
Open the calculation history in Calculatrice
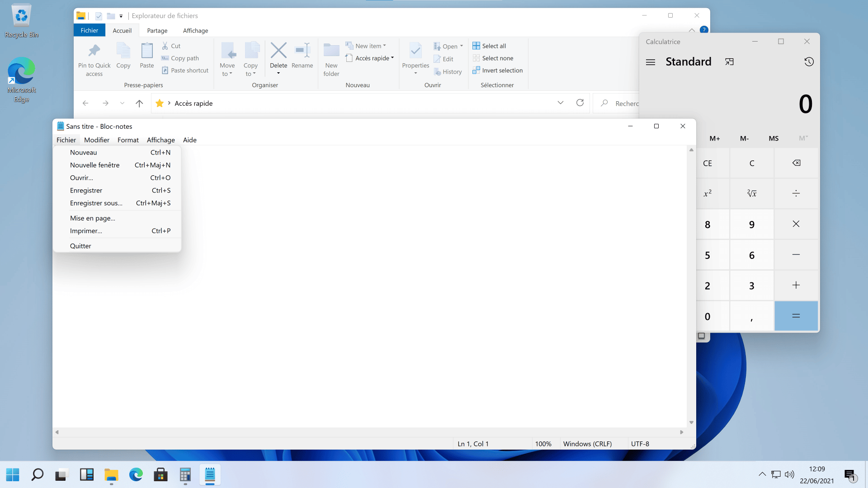[x=809, y=61]
